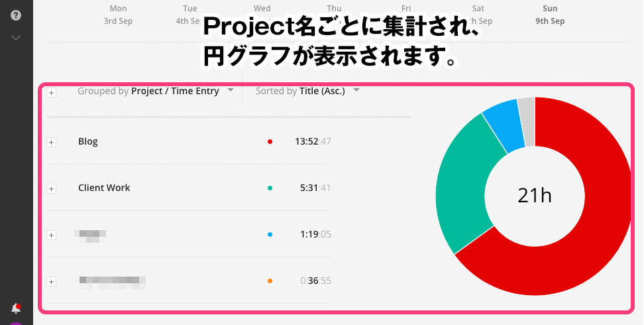Viewport: 644px width, 325px height.
Task: Click the Blog project name
Action: tap(88, 141)
